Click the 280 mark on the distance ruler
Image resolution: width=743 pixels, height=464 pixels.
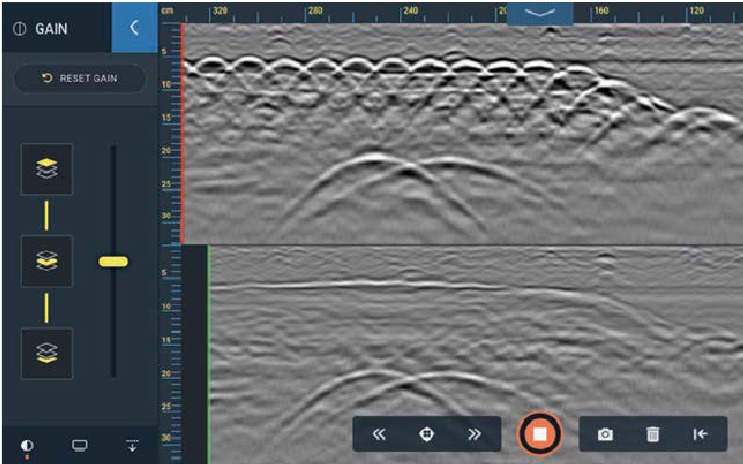click(x=316, y=10)
